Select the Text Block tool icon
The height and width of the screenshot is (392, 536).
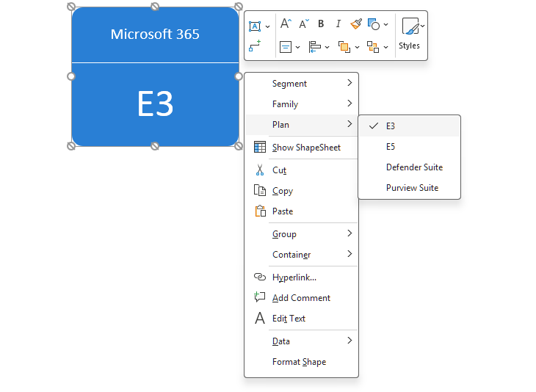[255, 26]
